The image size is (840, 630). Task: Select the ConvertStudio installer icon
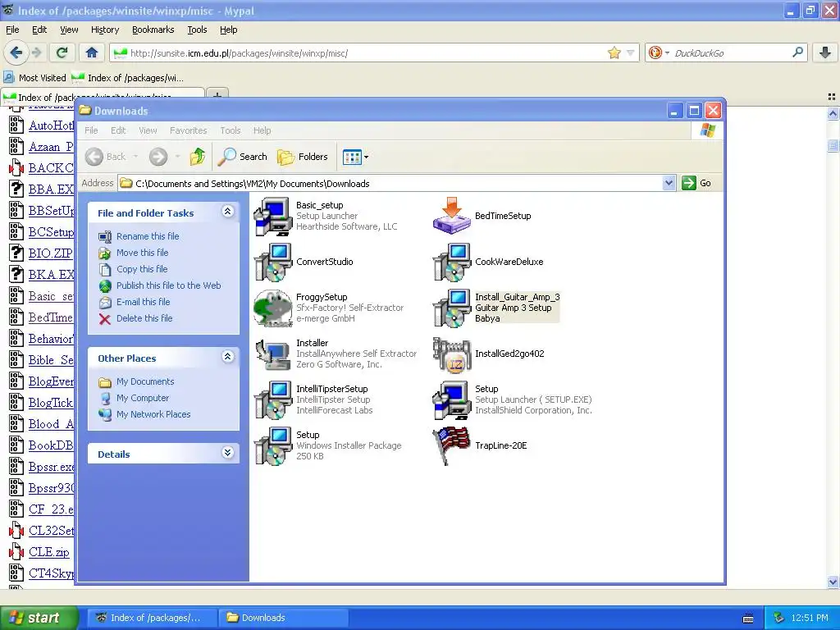click(273, 262)
